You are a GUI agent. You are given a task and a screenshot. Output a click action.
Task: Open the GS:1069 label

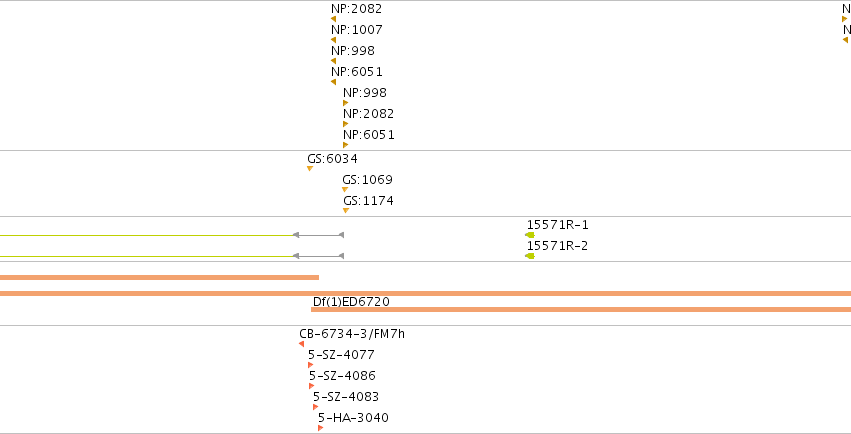tap(367, 180)
